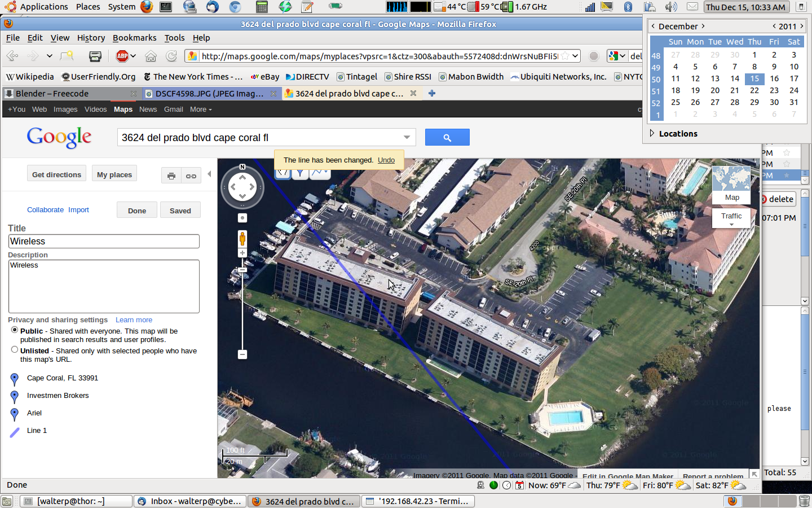Grab the Street View pegman icon
The image size is (812, 508).
tap(242, 238)
